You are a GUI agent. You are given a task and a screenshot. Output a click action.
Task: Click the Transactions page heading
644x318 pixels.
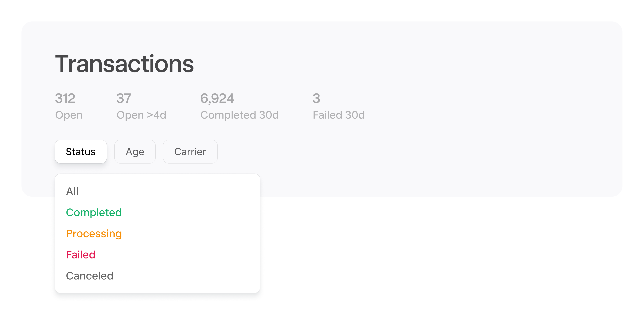pos(124,64)
